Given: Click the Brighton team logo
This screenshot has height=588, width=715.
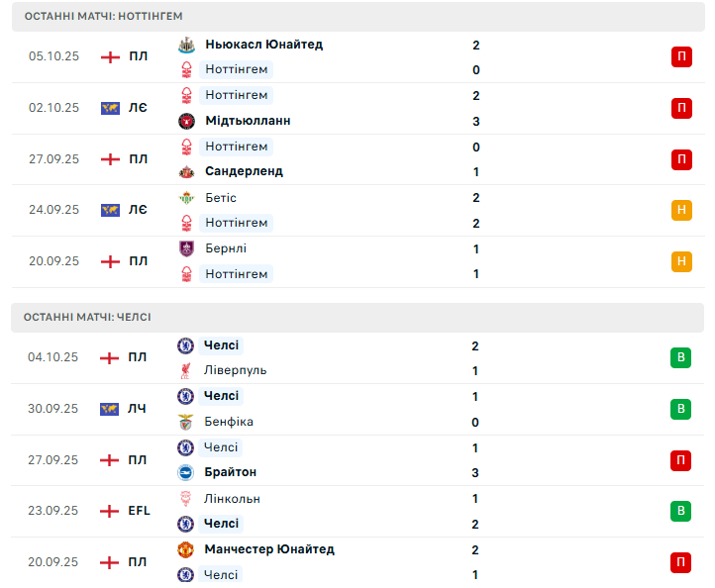Looking at the screenshot, I should (x=185, y=472).
